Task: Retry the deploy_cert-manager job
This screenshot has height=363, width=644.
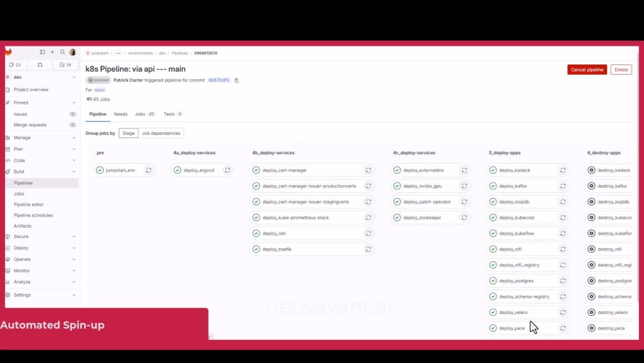Action: click(368, 170)
